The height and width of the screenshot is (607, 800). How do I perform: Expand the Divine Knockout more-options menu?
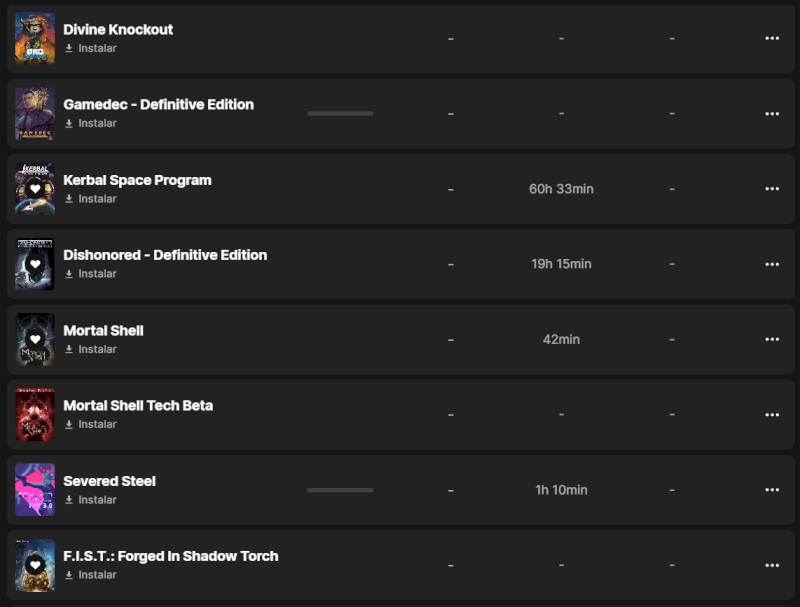click(x=771, y=38)
